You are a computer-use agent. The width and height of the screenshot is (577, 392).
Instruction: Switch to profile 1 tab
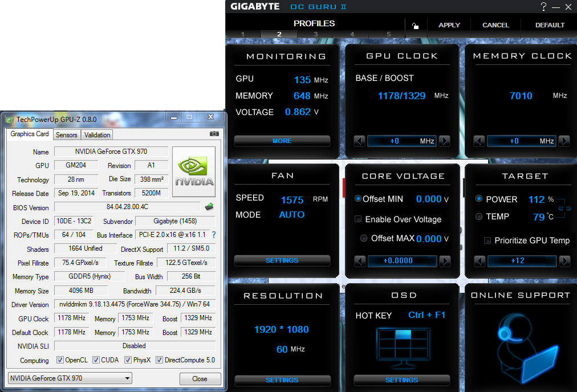(243, 34)
